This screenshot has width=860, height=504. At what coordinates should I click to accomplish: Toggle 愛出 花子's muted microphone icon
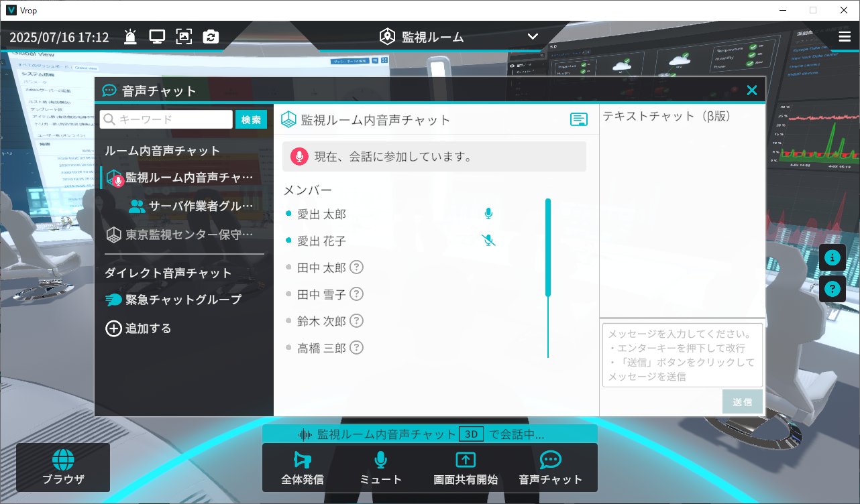(x=488, y=241)
